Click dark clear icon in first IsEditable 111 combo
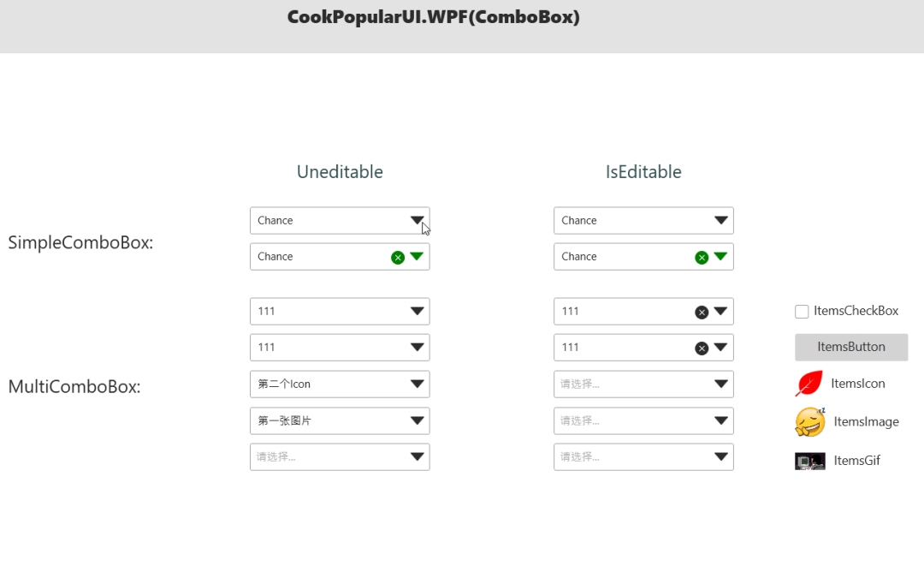The image size is (924, 578). point(702,312)
